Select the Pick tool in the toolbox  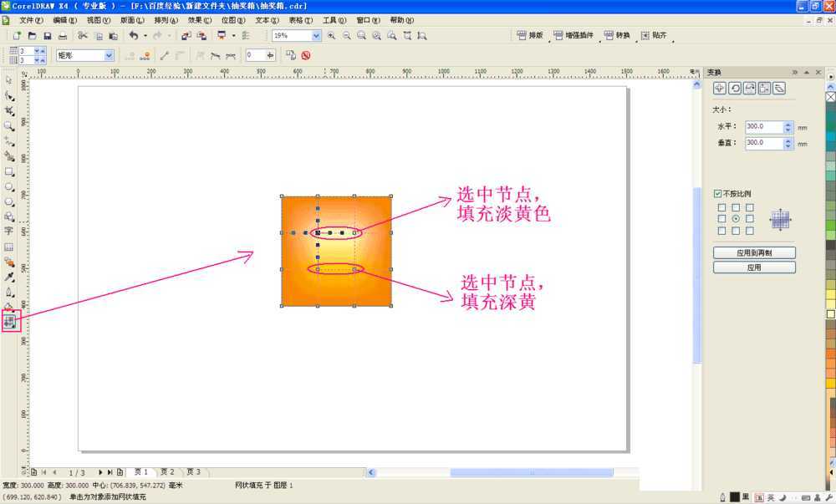click(10, 80)
